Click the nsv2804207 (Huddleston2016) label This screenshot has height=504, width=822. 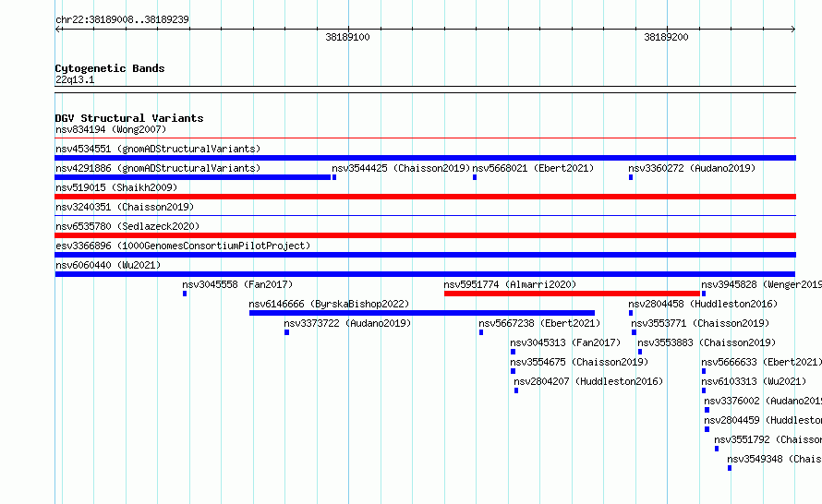588,381
